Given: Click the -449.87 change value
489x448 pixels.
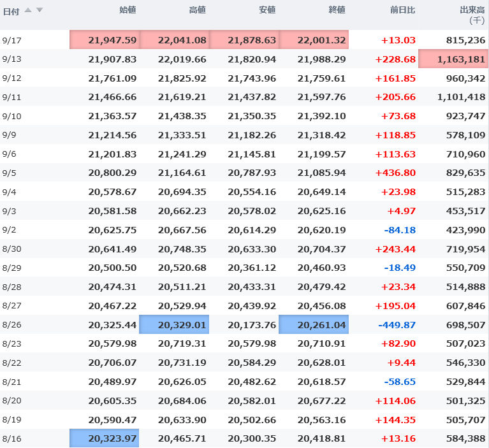Looking at the screenshot, I should [397, 325].
